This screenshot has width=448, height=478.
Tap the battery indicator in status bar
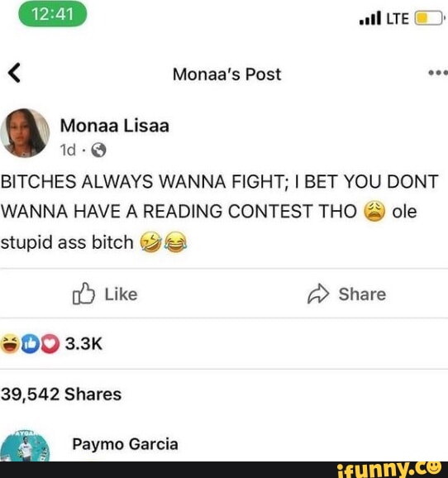coord(429,18)
